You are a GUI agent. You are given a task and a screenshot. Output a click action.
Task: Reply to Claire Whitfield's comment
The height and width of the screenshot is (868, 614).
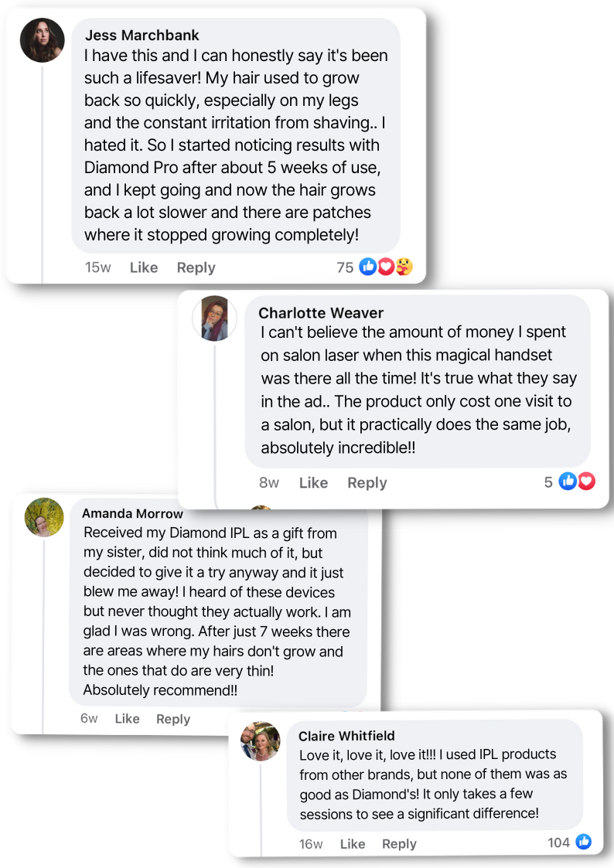point(399,844)
